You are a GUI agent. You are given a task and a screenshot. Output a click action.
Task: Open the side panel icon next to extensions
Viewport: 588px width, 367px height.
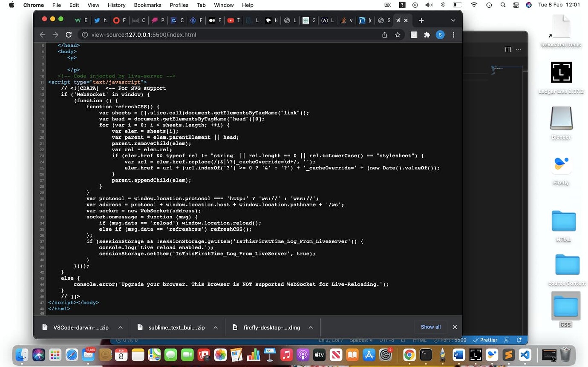(x=414, y=35)
